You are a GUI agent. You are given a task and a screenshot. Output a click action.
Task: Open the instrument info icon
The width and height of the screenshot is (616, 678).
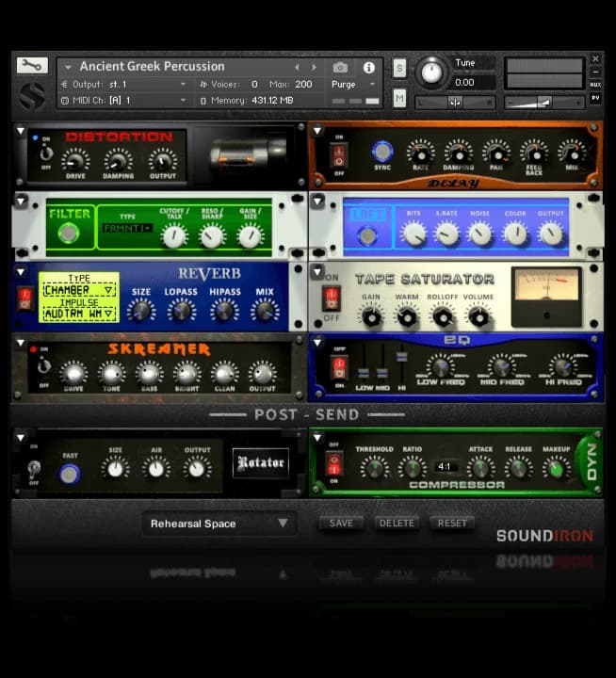(x=368, y=67)
